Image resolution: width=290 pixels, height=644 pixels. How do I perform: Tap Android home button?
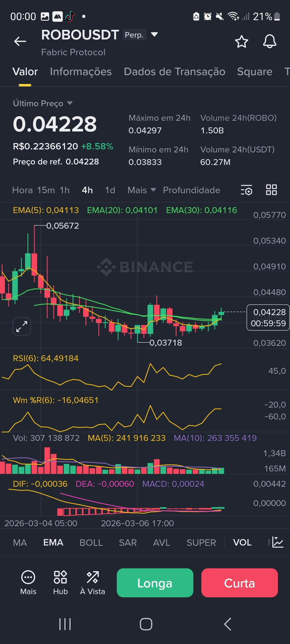(146, 624)
